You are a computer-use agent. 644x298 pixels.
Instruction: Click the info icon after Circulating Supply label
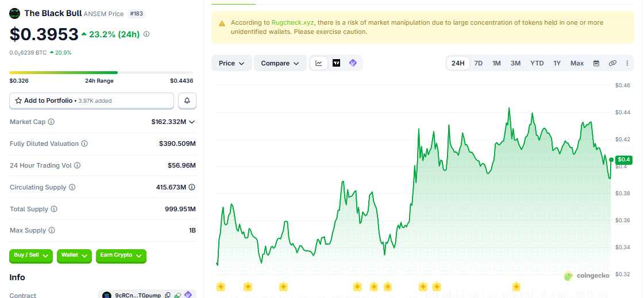[x=72, y=187]
